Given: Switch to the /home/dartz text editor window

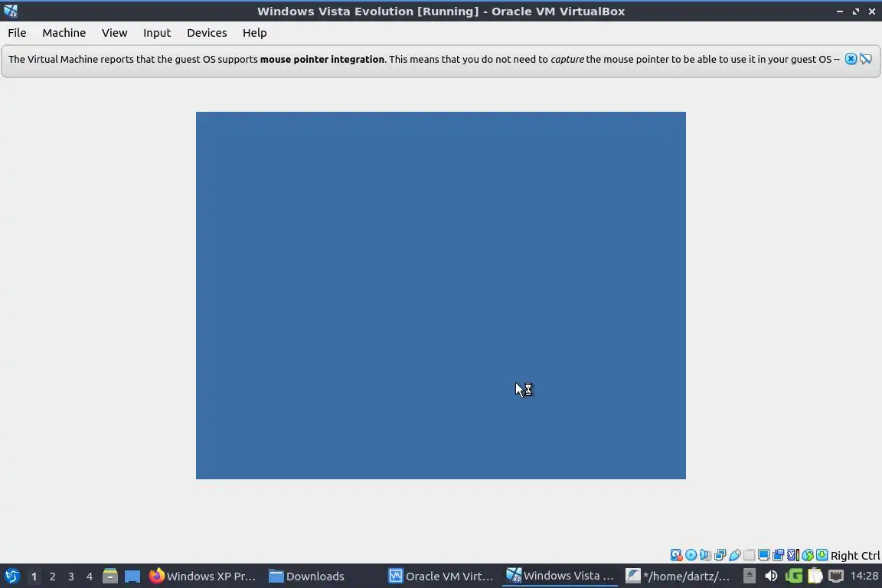Looking at the screenshot, I should tap(678, 577).
